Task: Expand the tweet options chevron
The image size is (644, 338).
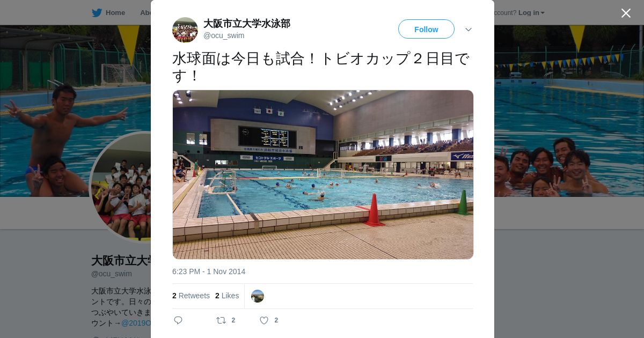Action: 469,30
